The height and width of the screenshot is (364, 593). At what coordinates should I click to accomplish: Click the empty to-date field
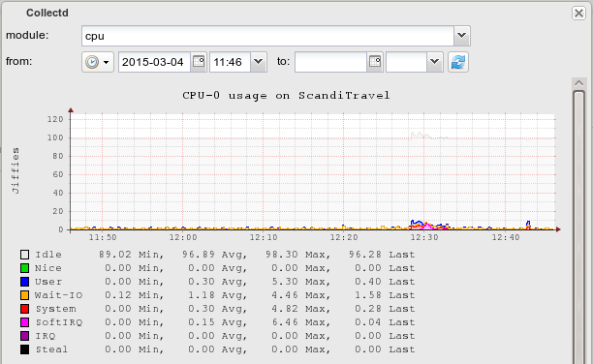coord(331,62)
